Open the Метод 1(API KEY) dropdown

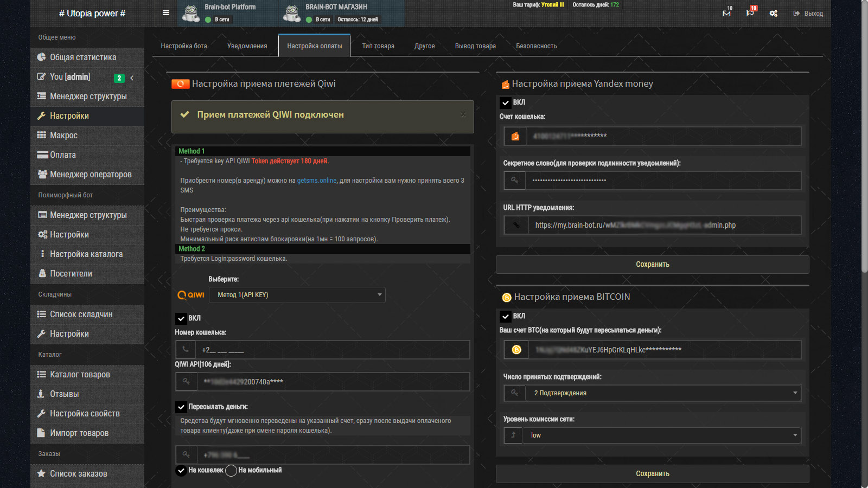(x=297, y=295)
